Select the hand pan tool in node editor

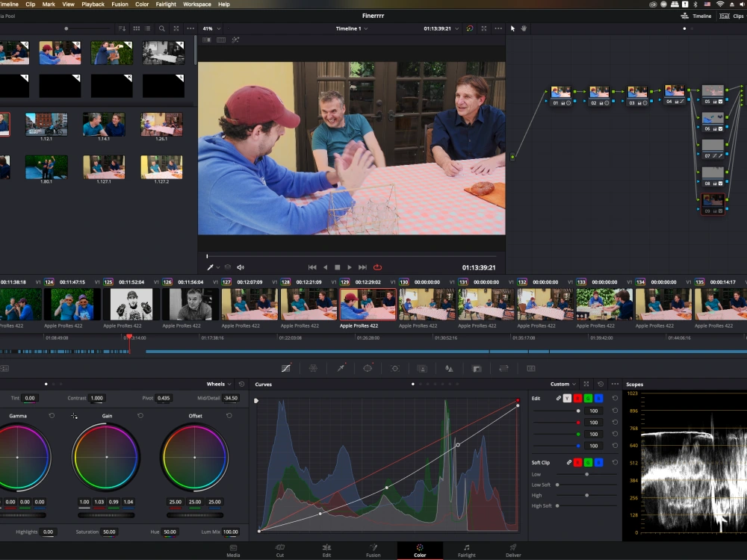coord(524,28)
